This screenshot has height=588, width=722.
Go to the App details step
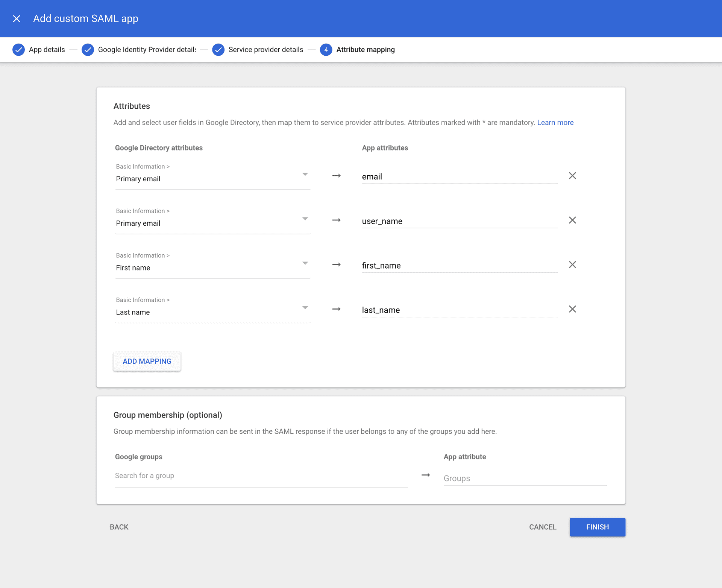coord(47,49)
